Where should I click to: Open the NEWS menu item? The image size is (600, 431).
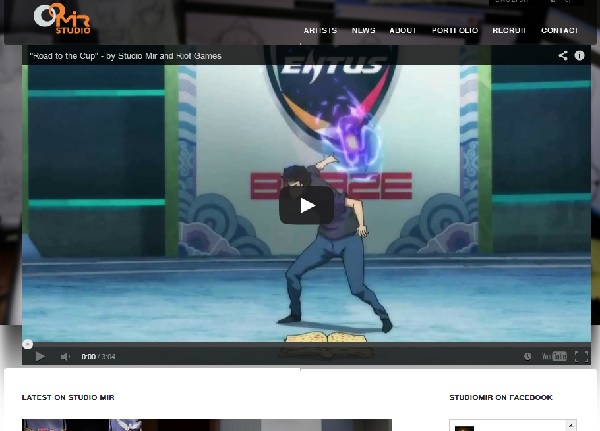pos(364,30)
